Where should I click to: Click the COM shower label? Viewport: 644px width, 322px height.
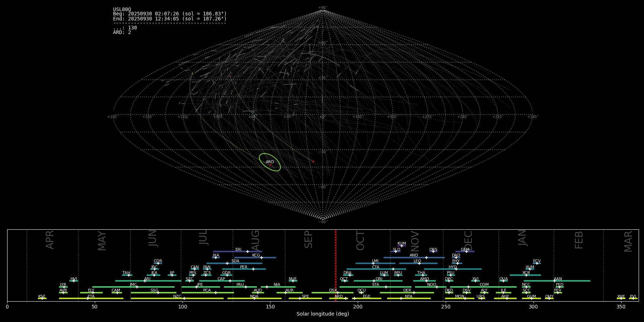[484, 284]
